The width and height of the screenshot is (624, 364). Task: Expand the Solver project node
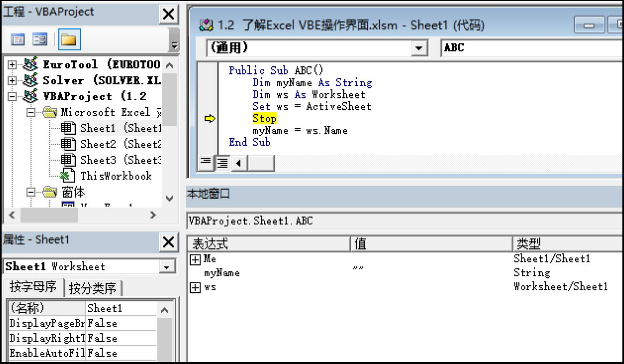pyautogui.click(x=12, y=81)
